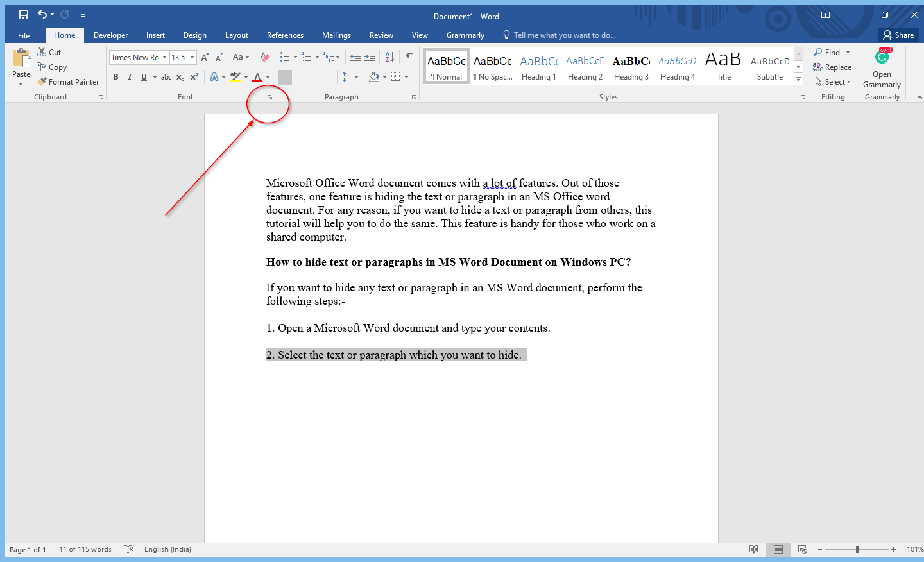Open Numbering list dropdown arrow
This screenshot has height=562, width=924.
[317, 58]
